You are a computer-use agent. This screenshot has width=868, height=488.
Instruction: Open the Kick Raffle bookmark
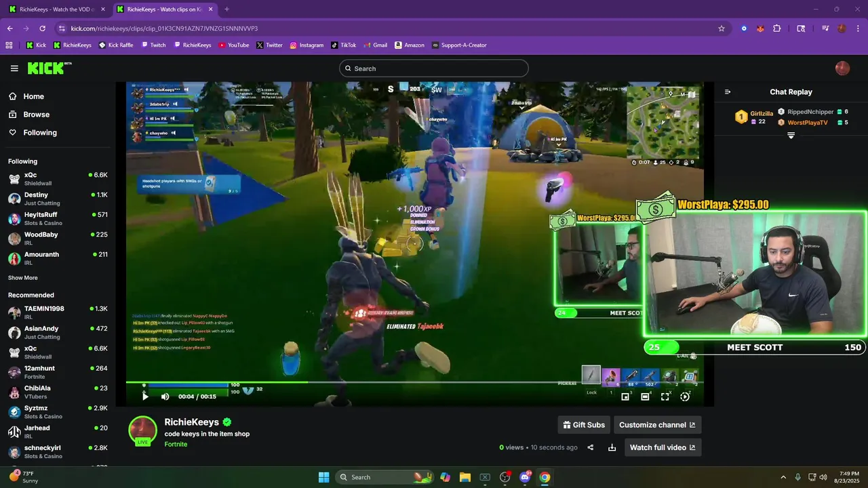pos(116,45)
